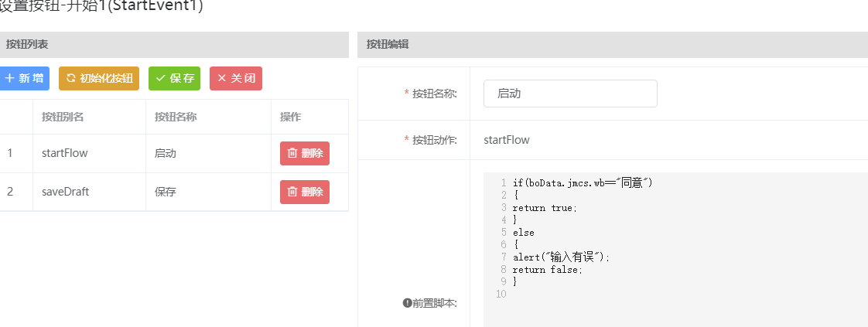Select the saveDraft row in table
Screen dimensions: 868x327
pyautogui.click(x=66, y=192)
